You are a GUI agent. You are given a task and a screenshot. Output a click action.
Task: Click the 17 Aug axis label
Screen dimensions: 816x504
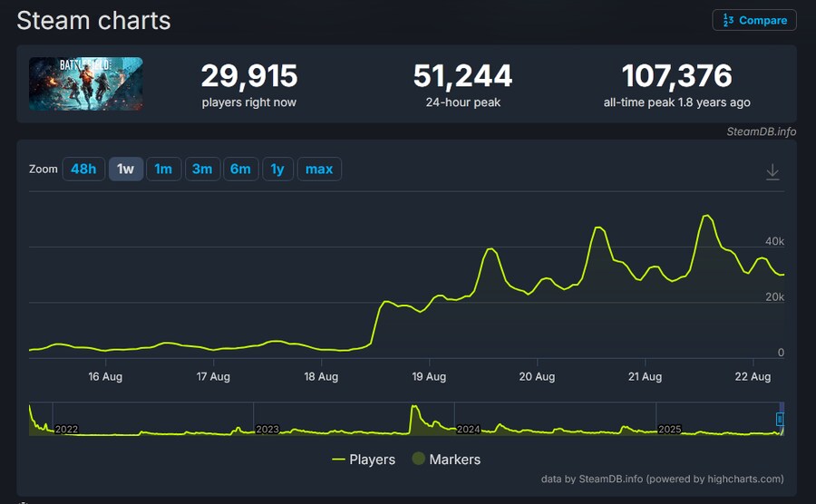(x=213, y=376)
